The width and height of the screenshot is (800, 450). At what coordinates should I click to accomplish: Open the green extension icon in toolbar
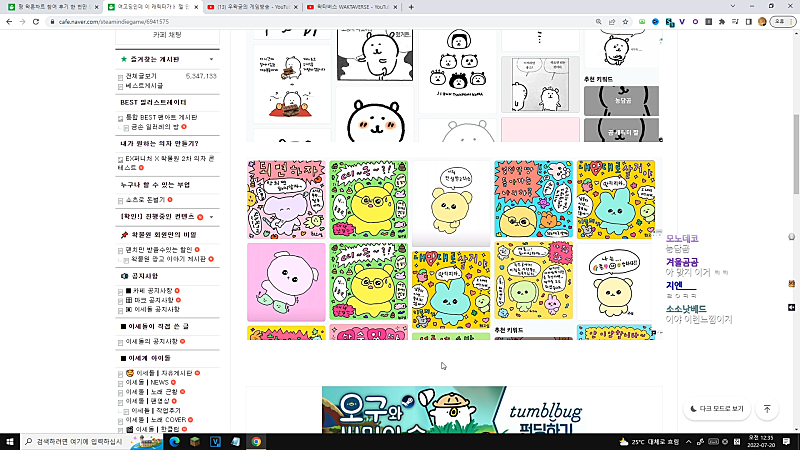click(x=642, y=22)
